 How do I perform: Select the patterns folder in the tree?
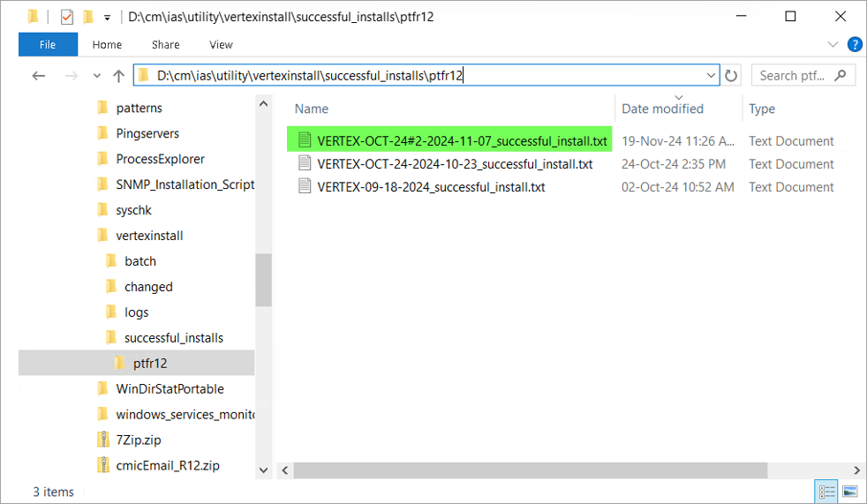[139, 108]
